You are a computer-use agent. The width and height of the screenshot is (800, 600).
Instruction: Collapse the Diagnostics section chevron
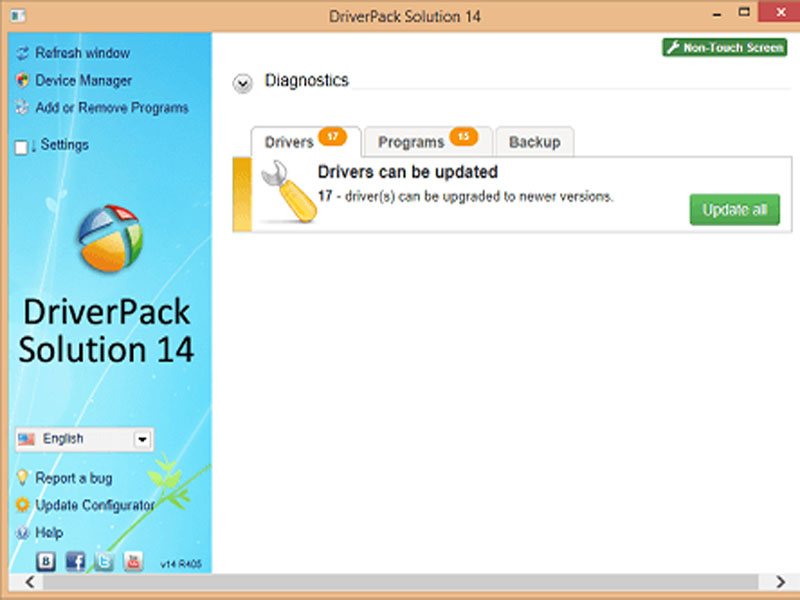(x=242, y=83)
